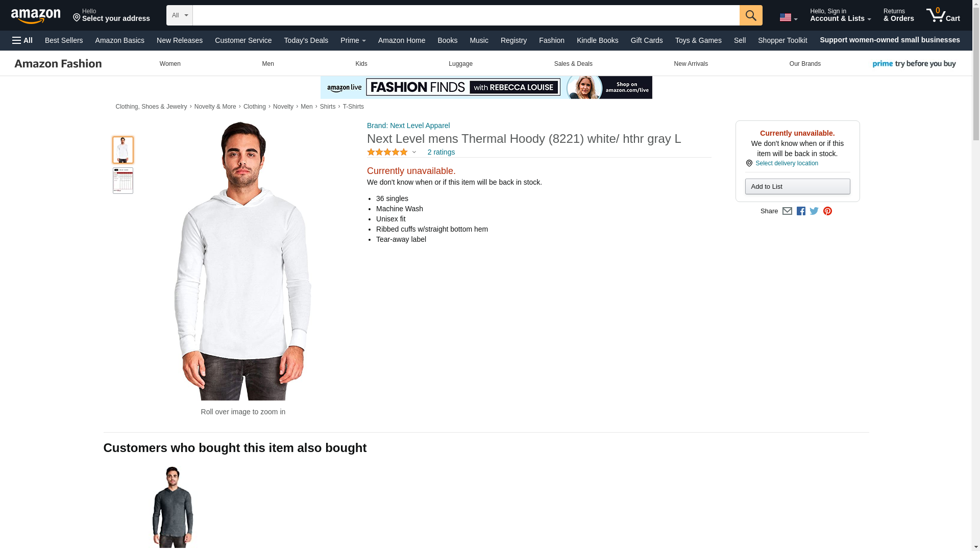Click into the search input field
The image size is (980, 551).
[466, 15]
